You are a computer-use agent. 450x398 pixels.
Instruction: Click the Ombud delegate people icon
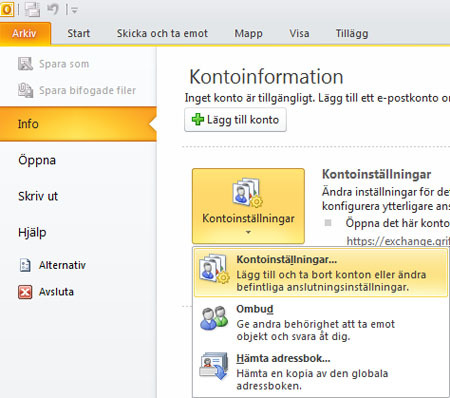click(x=214, y=318)
